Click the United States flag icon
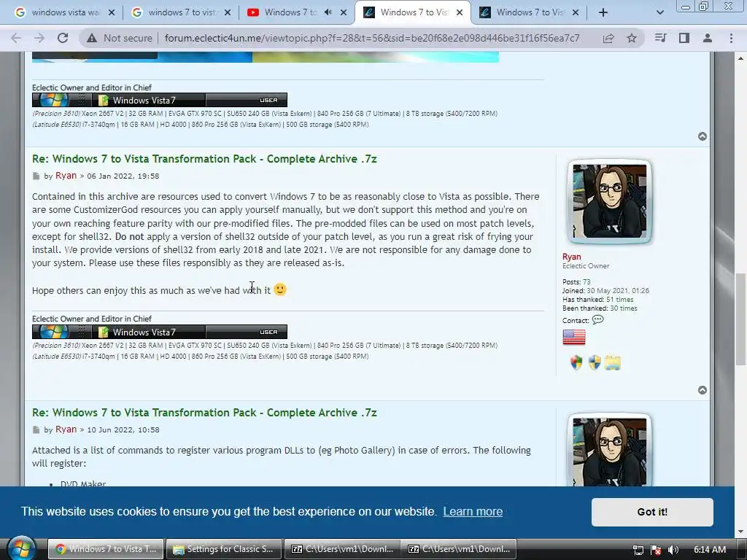 pyautogui.click(x=573, y=337)
